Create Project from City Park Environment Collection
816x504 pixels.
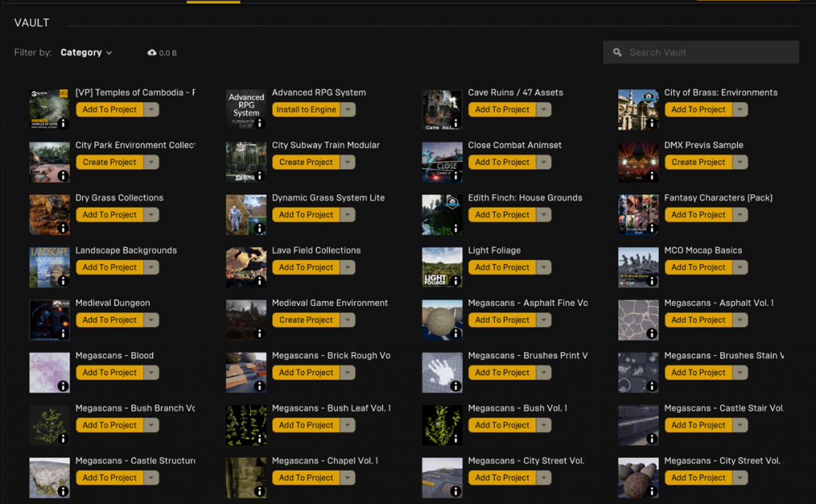[109, 162]
